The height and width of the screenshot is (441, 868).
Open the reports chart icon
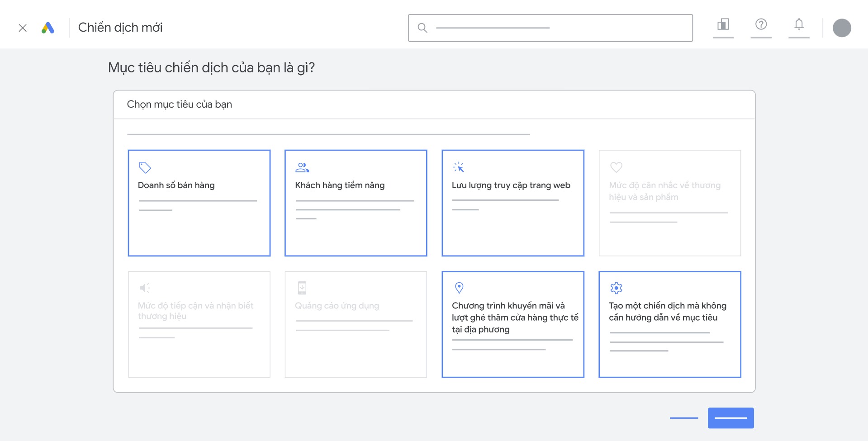point(723,24)
